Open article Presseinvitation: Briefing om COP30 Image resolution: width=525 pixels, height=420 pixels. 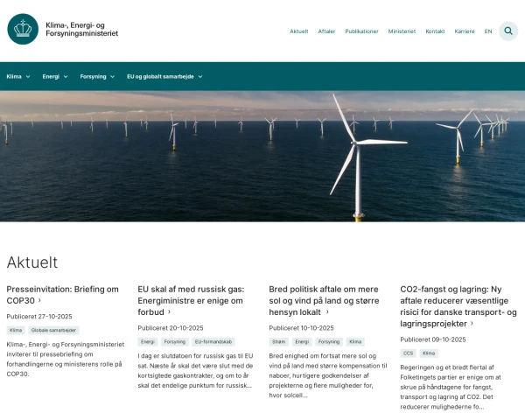tap(63, 295)
